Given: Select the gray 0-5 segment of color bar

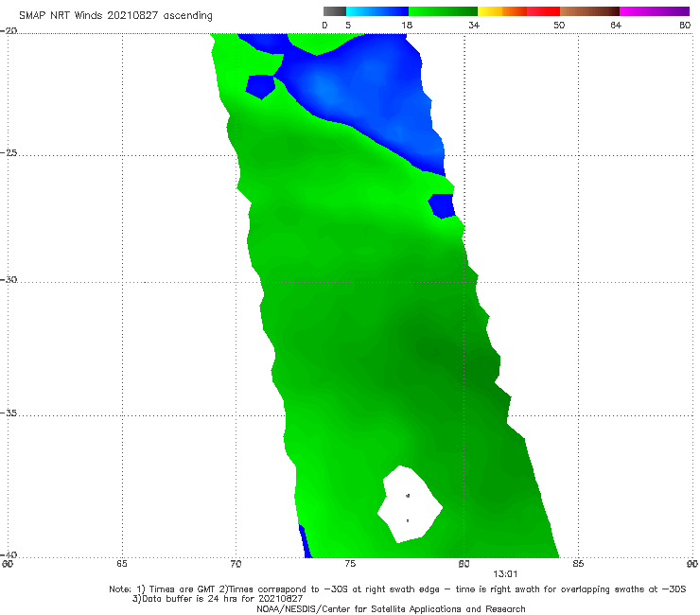Looking at the screenshot, I should click(x=335, y=11).
